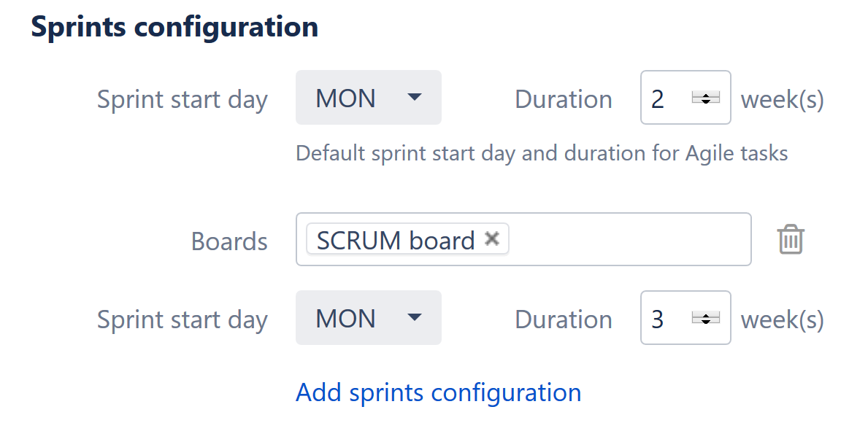Click the chevron on the second MON selector
Screen dimensions: 868x423
(x=415, y=318)
